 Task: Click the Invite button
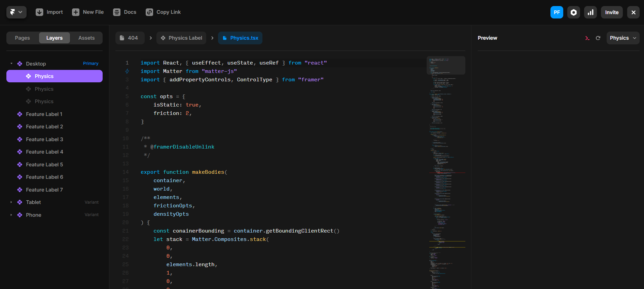611,12
